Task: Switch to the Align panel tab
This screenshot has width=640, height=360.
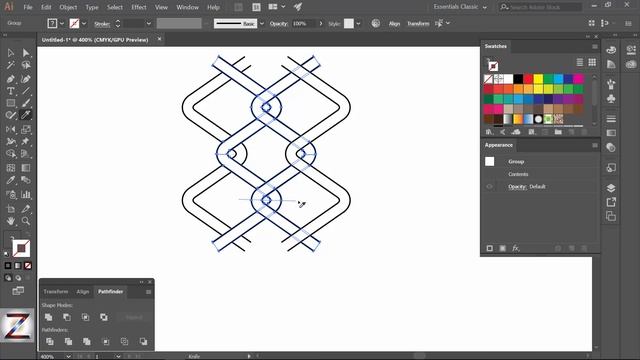Action: 82,291
